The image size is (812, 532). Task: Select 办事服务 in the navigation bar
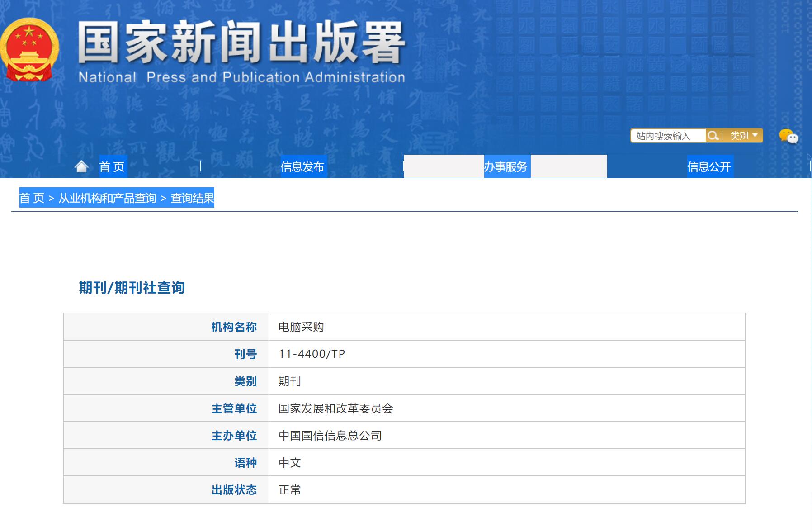[506, 167]
